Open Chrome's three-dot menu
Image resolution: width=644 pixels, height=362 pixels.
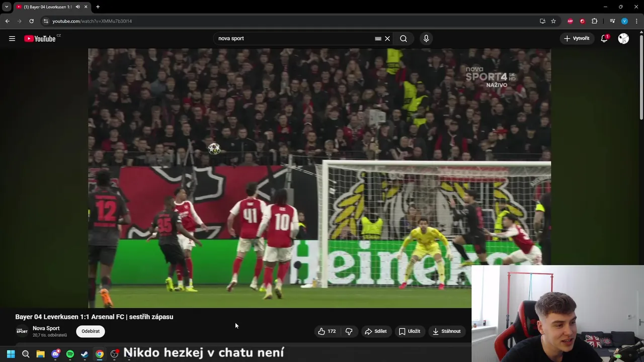[636, 21]
